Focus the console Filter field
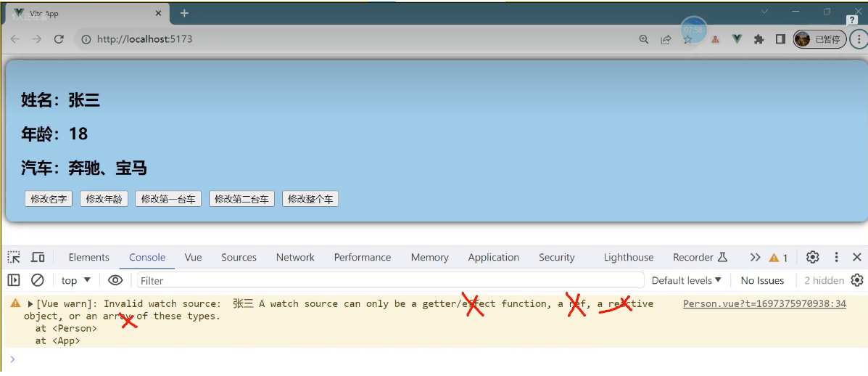The width and height of the screenshot is (868, 376). coord(391,281)
